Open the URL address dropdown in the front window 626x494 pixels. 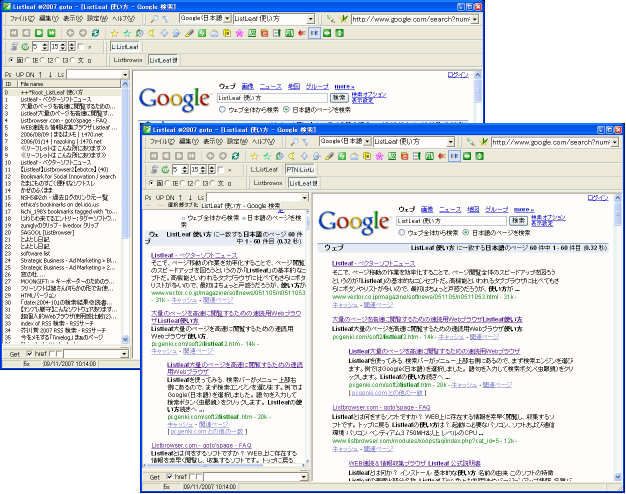click(614, 142)
